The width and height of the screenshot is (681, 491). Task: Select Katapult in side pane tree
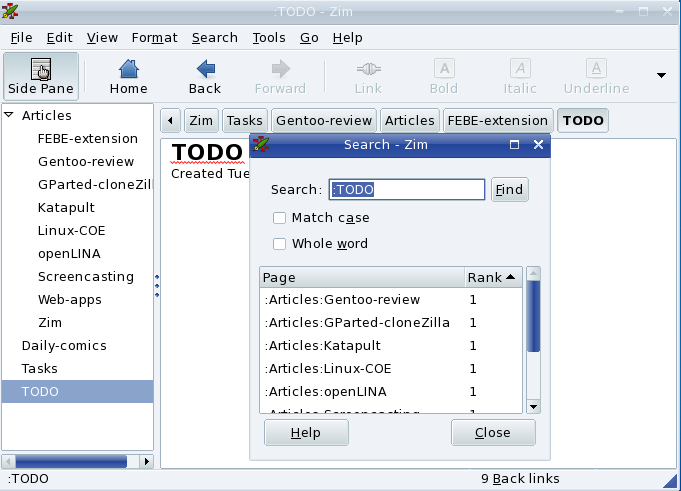click(x=66, y=208)
